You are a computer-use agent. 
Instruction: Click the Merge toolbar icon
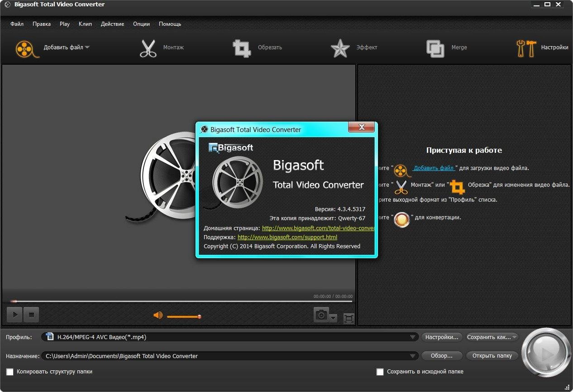click(x=435, y=48)
